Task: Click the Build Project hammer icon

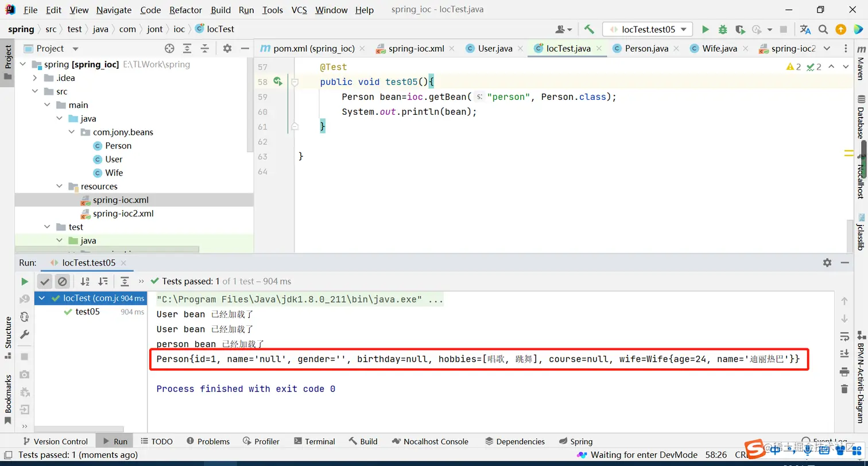Action: 589,29
